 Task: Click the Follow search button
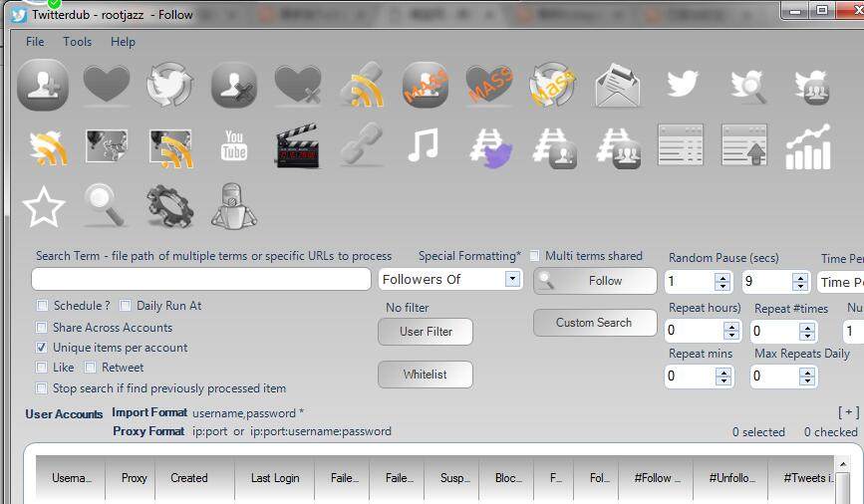pyautogui.click(x=595, y=281)
